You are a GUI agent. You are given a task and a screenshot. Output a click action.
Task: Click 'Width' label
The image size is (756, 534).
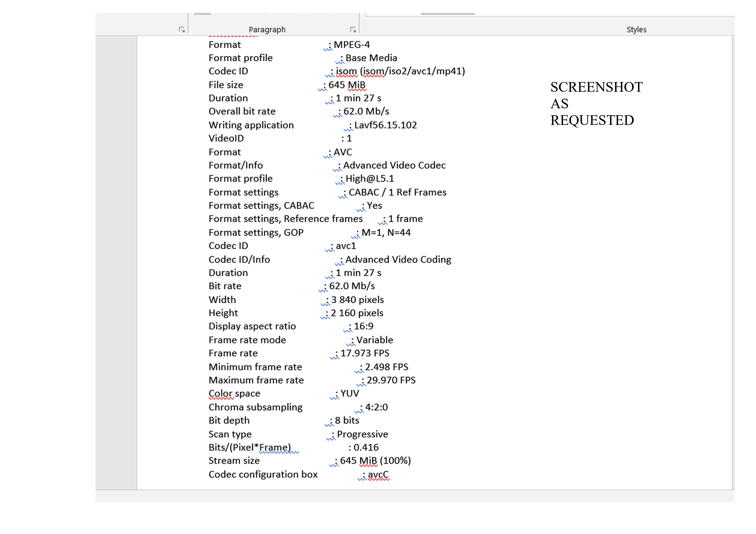pyautogui.click(x=222, y=300)
